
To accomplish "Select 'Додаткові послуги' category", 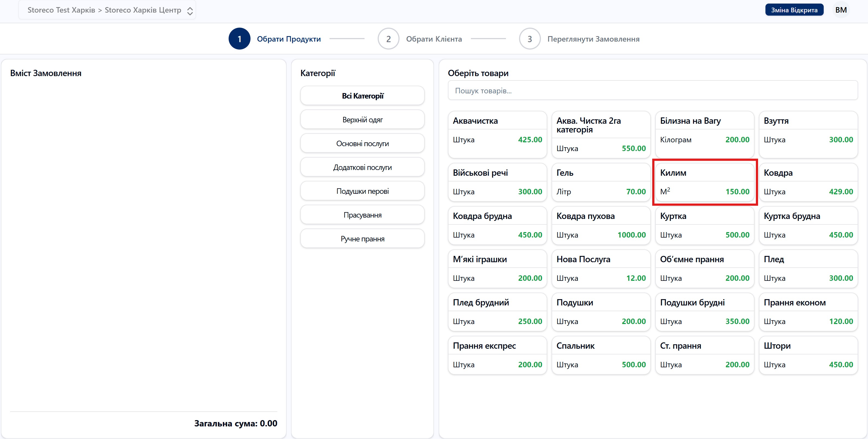I will click(362, 167).
